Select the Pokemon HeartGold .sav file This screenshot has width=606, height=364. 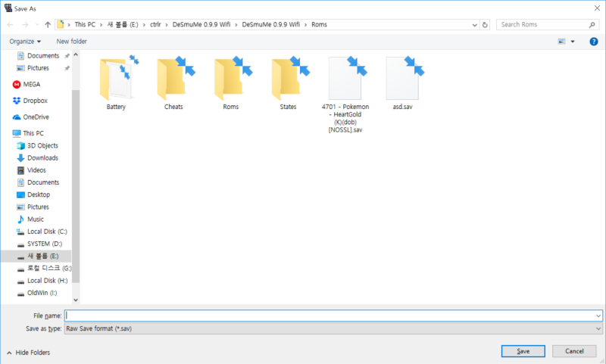click(345, 95)
